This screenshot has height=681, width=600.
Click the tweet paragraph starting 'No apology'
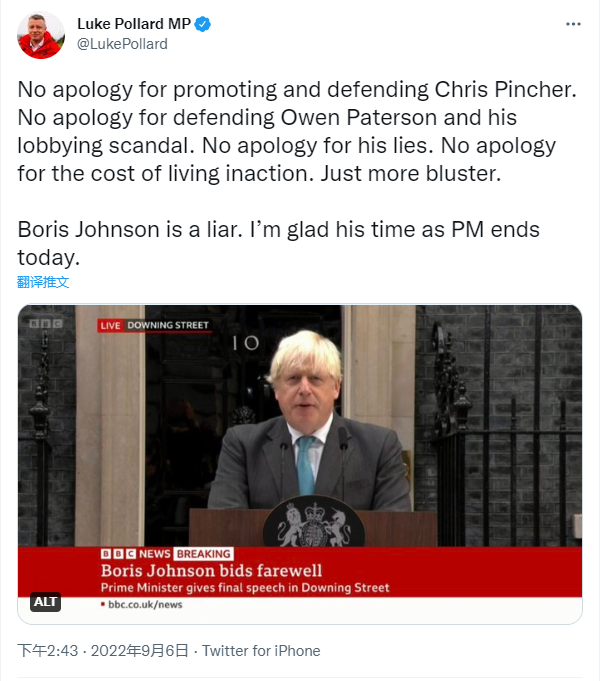297,131
